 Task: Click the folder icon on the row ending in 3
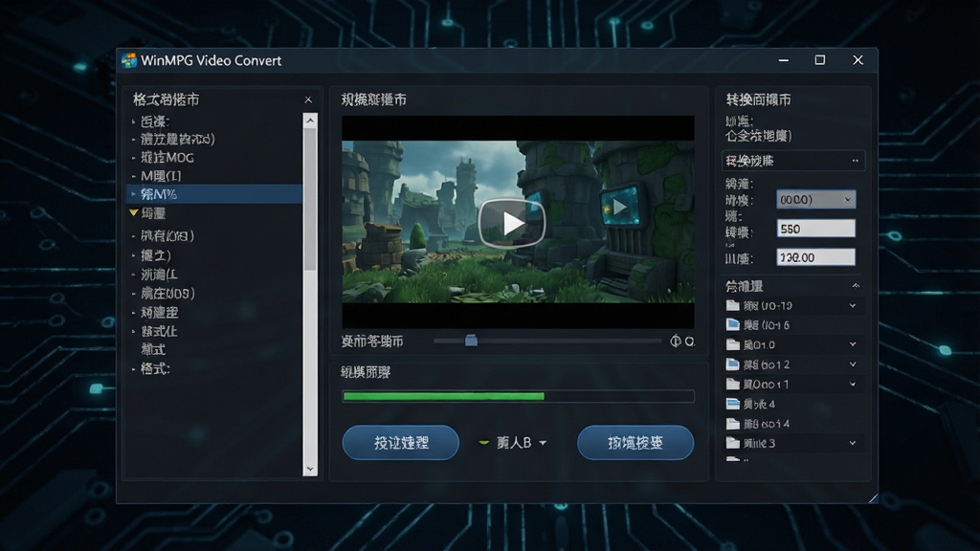[732, 443]
